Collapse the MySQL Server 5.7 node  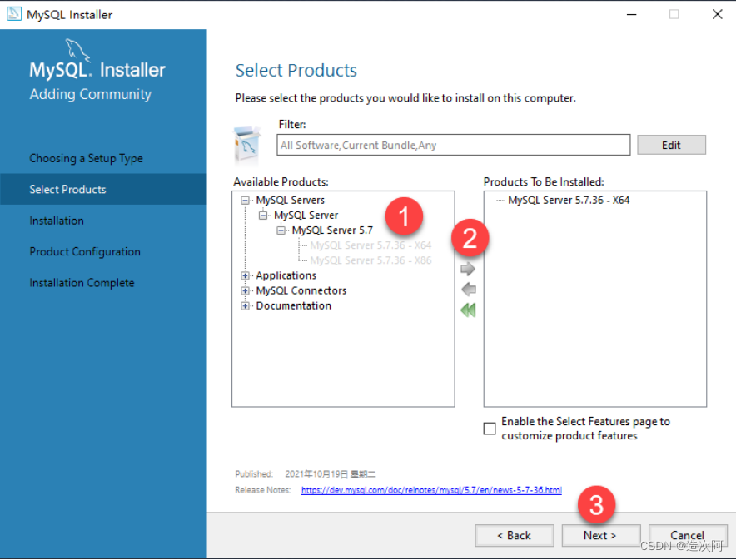coord(281,230)
